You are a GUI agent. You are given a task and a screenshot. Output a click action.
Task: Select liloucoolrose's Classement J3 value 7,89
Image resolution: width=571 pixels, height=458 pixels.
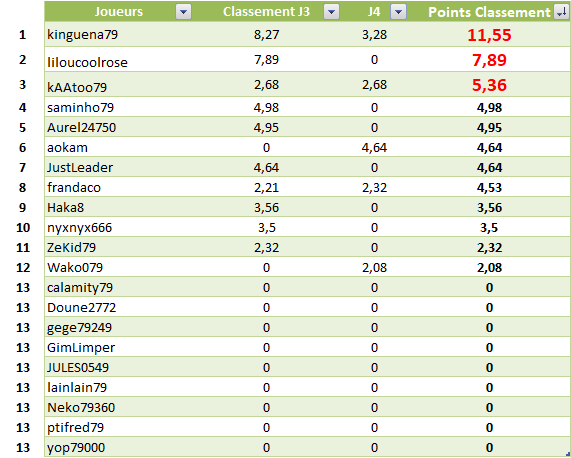[267, 60]
